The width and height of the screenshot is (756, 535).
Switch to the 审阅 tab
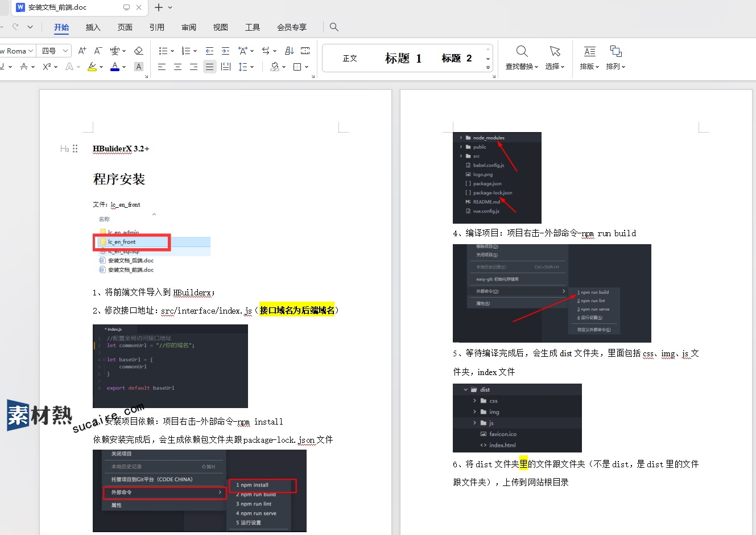[x=188, y=27]
